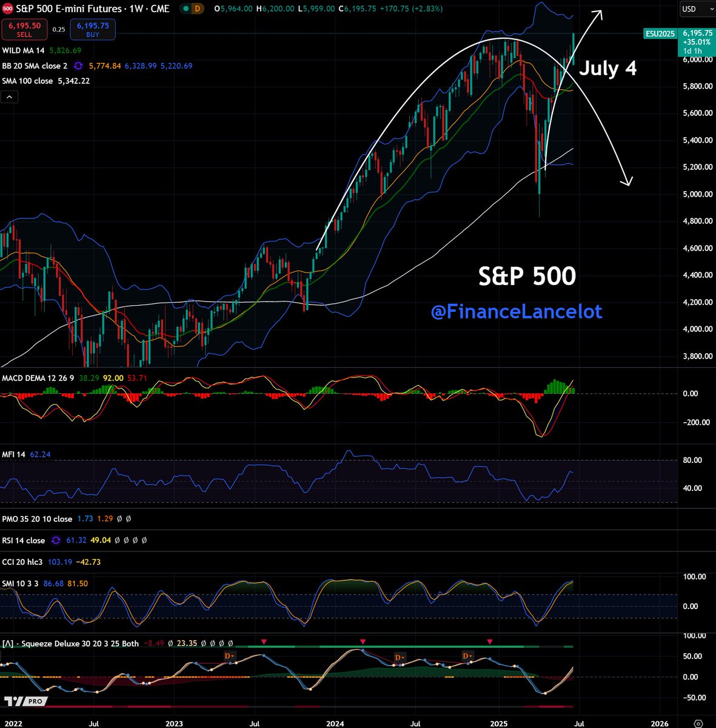Click the 2023 label on time axis
716x728 pixels.
pos(174,723)
